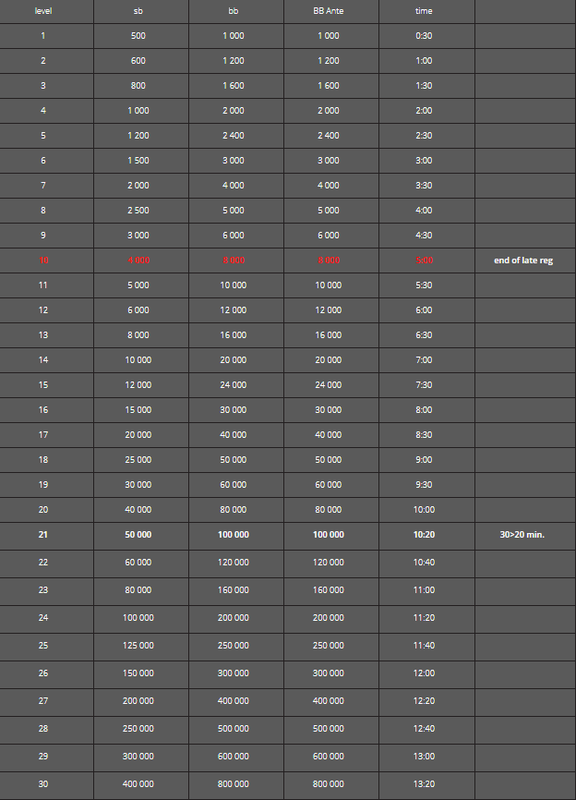Viewport: 576px width, 800px height.
Task: Click the small blind 500 cell
Action: pos(138,36)
